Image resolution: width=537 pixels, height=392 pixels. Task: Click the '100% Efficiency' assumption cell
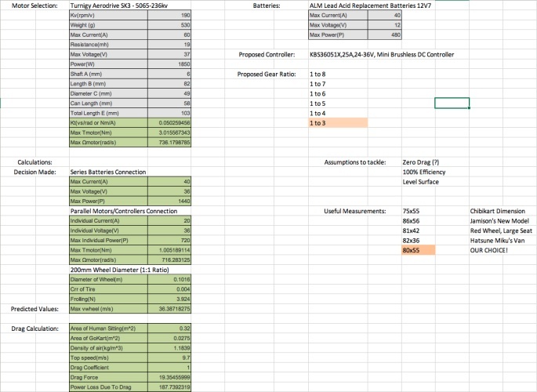(x=423, y=172)
